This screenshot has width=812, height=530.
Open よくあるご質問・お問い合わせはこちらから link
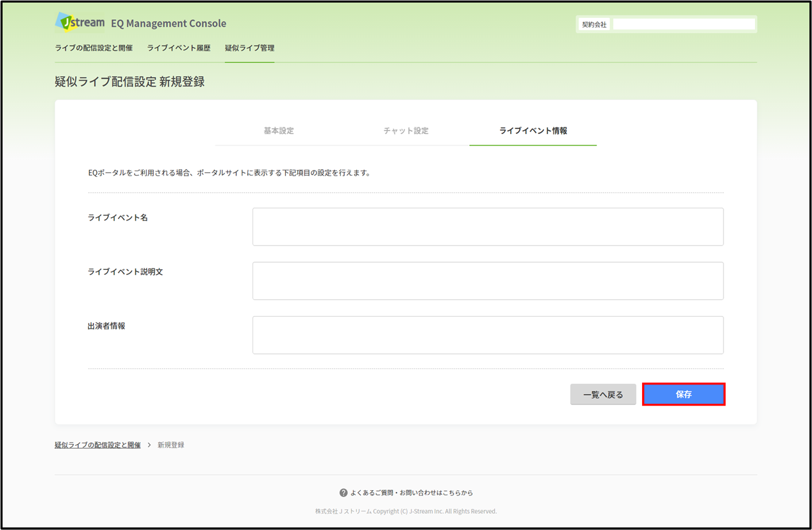(x=411, y=493)
